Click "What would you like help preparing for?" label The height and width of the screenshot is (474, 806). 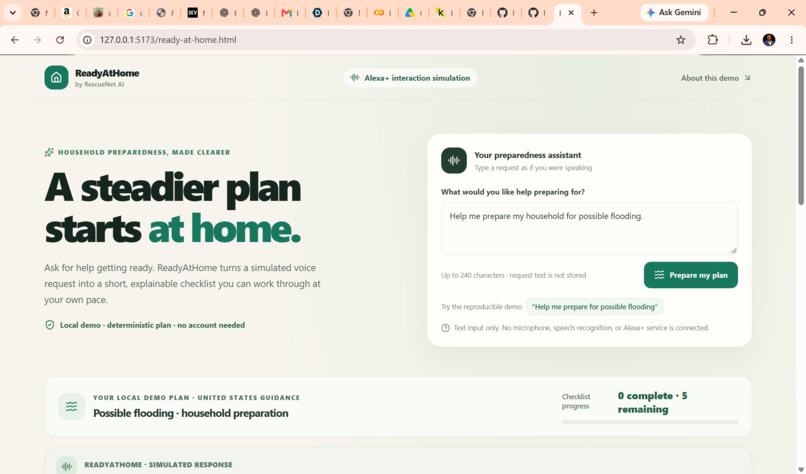[x=512, y=192]
